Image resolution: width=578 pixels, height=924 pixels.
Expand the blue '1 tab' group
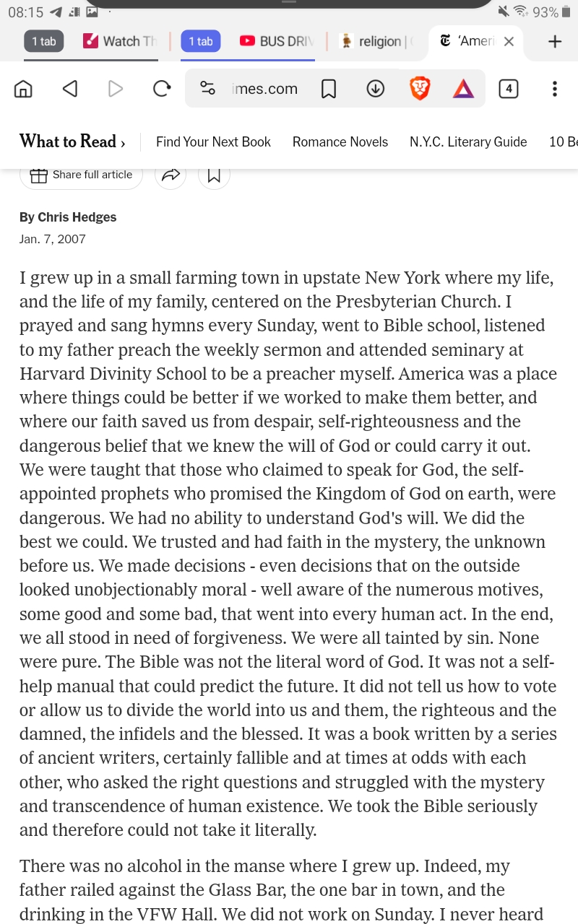tap(201, 41)
